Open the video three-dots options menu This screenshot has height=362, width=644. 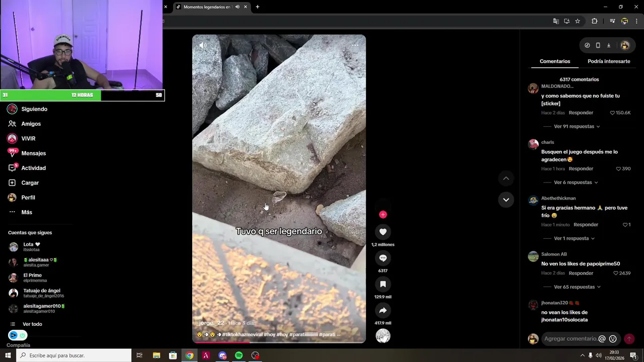pyautogui.click(x=355, y=45)
